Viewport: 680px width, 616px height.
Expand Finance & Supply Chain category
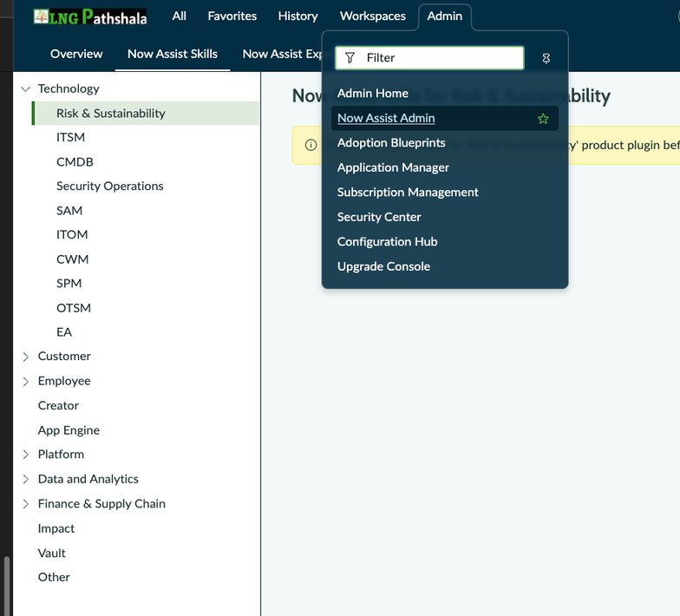26,504
